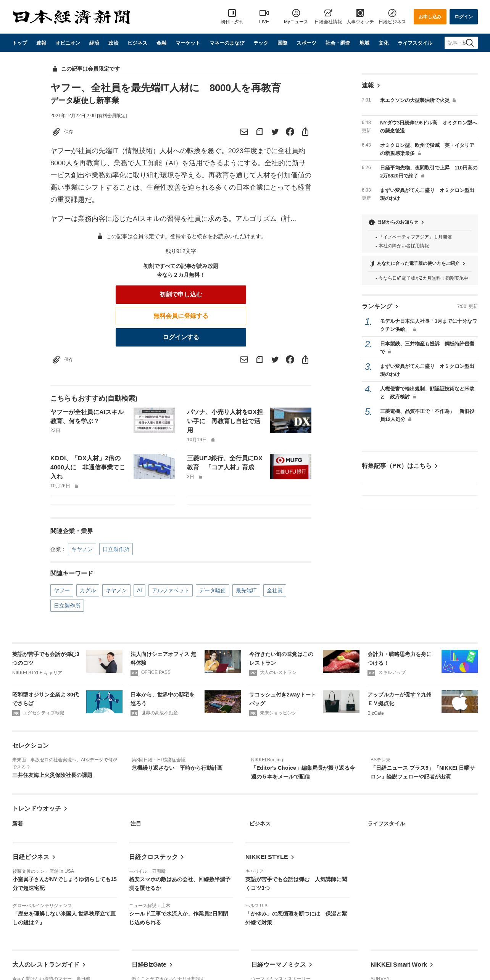Select 速報 in navigation bar
490x980 pixels.
[41, 43]
